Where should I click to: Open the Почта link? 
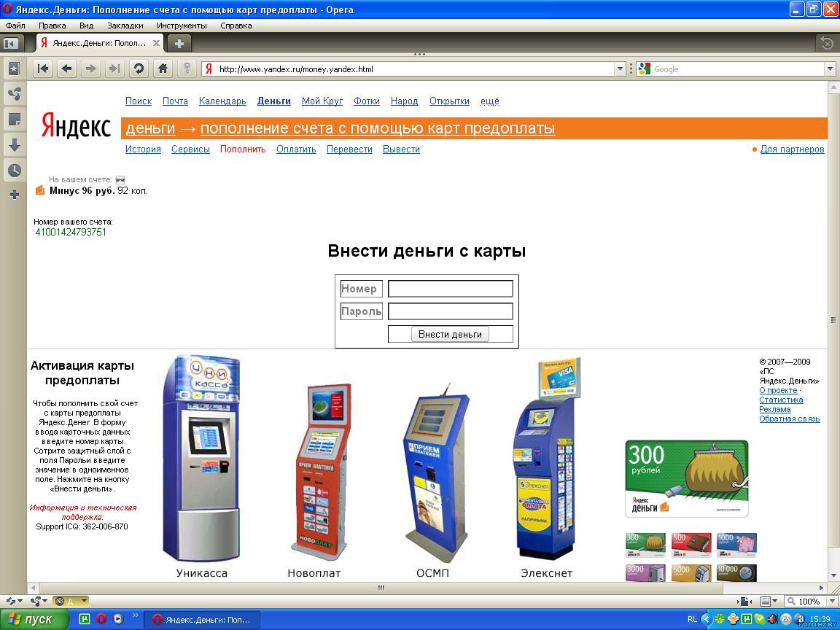175,101
